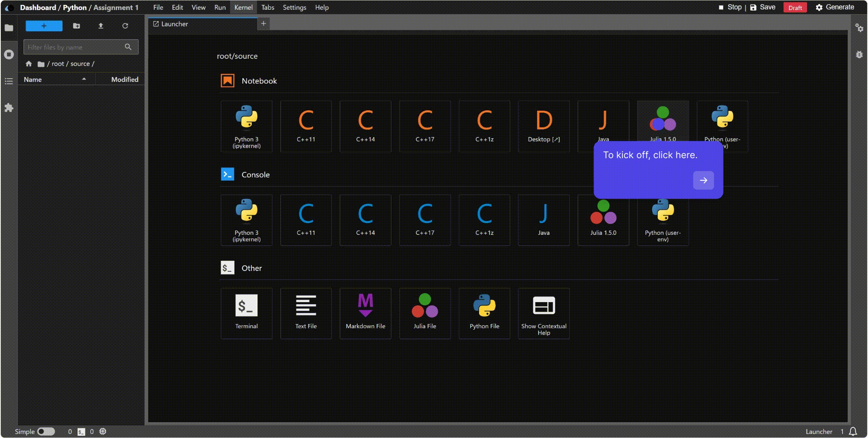Click the home folder icon in breadcrumb
Image resolution: width=868 pixels, height=438 pixels.
tap(28, 64)
